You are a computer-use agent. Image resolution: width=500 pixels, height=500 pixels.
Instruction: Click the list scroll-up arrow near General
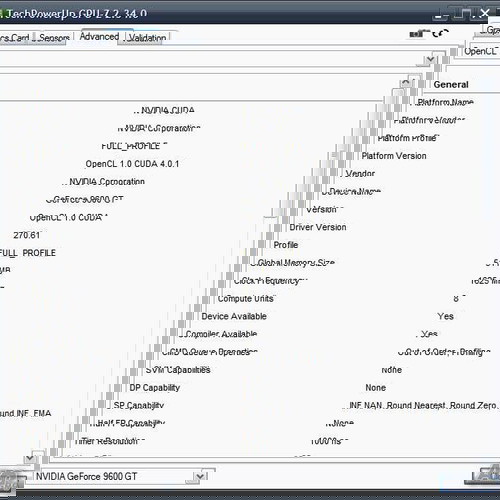click(406, 84)
